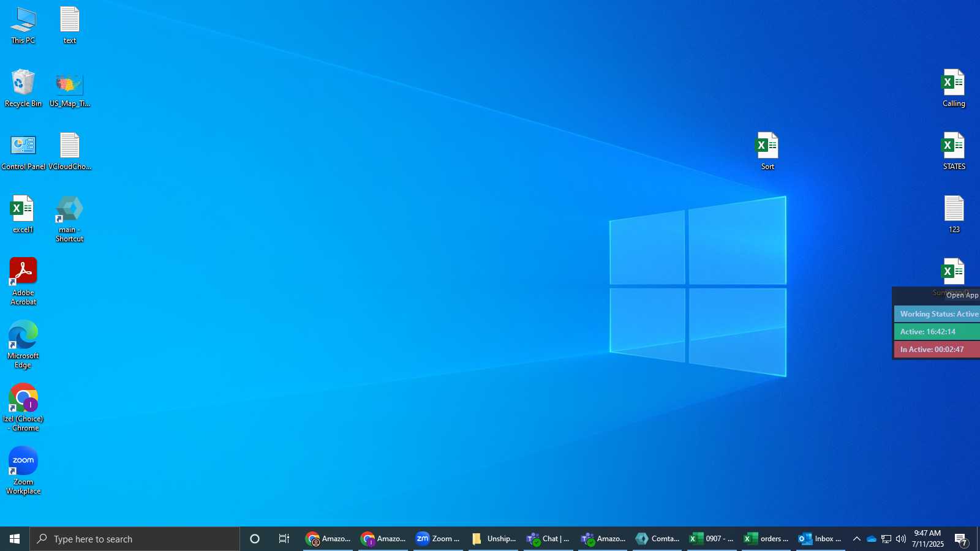
Task: Switch to Teams Amazo... taskbar window
Action: tap(603, 539)
